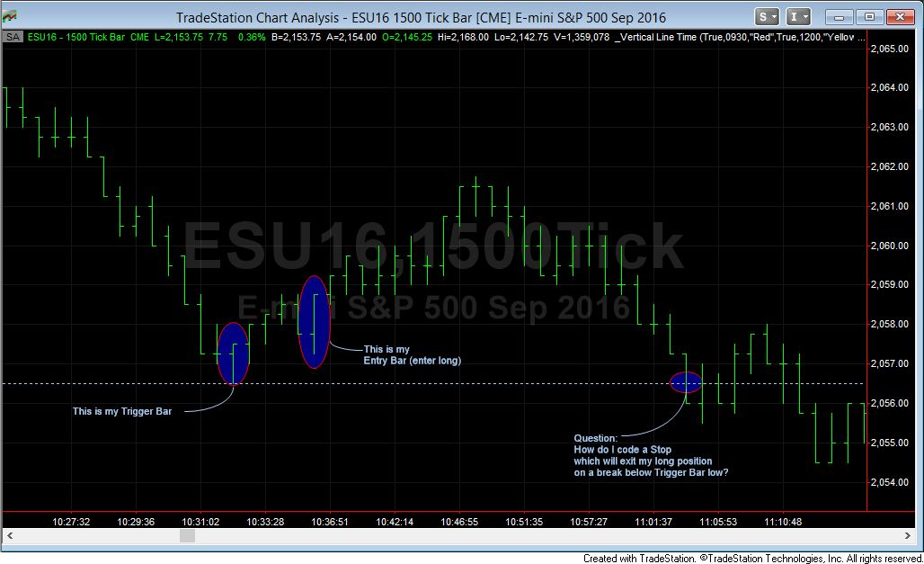Open the I interval-link dropdown button
Screen dimensions: 924x564
click(x=798, y=16)
